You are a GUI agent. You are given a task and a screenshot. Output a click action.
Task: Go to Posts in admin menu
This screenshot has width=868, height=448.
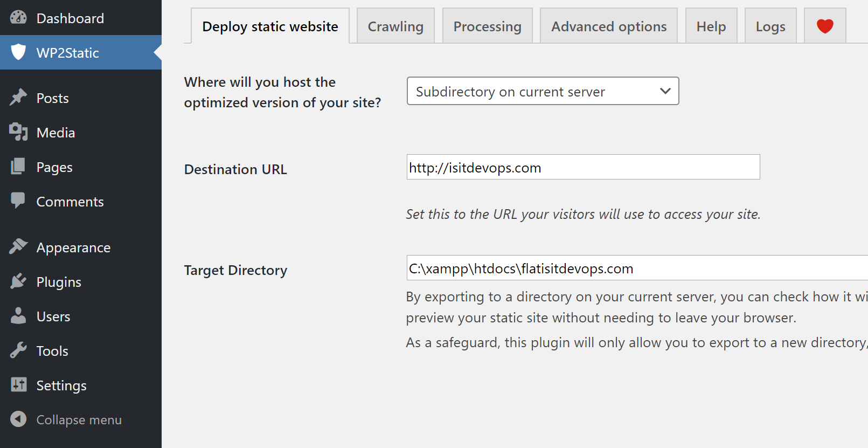[81, 98]
